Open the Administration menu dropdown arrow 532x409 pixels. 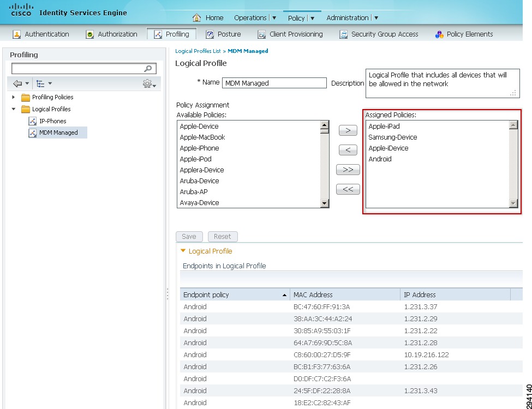[376, 18]
